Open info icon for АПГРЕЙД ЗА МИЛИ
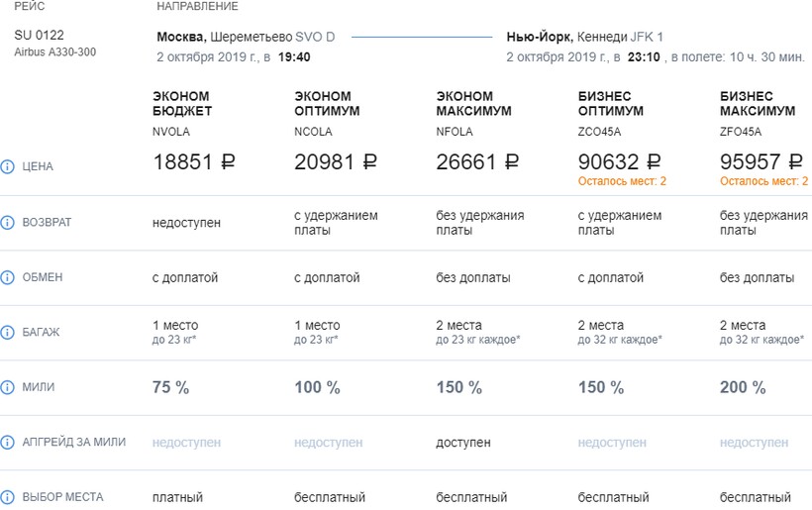Screen dimensions: 812x510 point(8,443)
